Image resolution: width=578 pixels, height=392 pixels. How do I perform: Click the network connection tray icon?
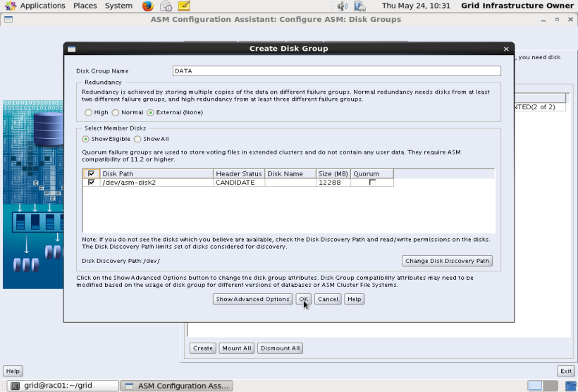(359, 6)
